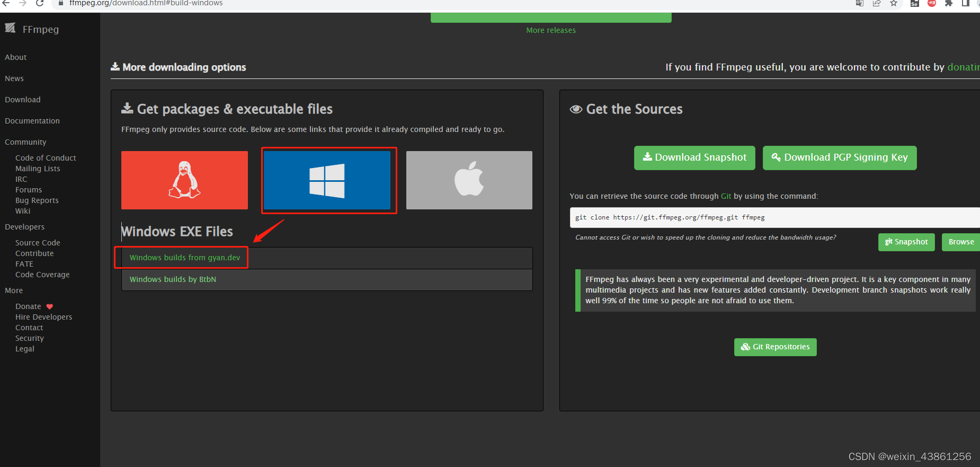
Task: Click the Browse button
Action: [961, 242]
